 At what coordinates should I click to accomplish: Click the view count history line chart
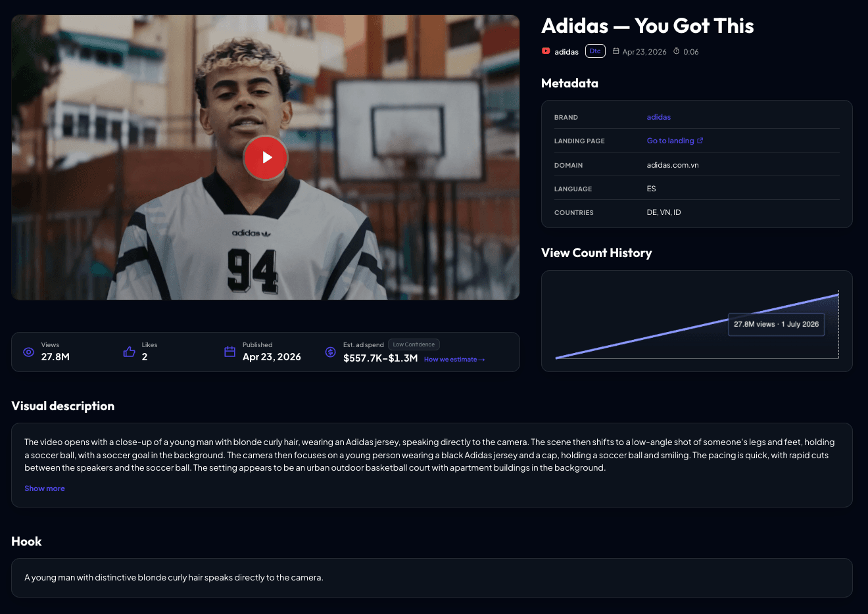point(697,326)
